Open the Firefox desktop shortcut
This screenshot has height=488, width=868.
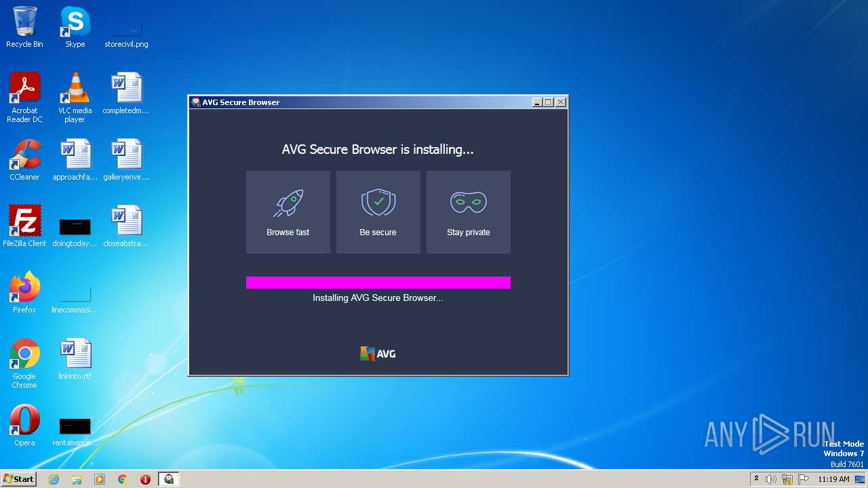(24, 293)
